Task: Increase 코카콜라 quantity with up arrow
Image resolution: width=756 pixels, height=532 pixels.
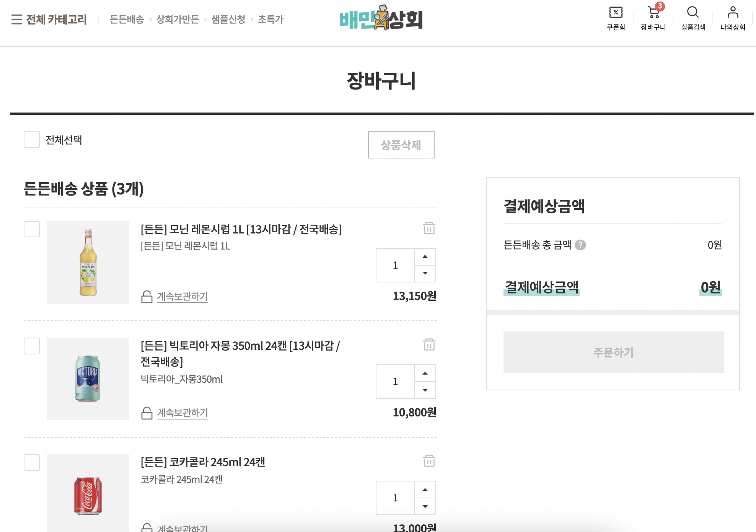Action: coord(425,490)
